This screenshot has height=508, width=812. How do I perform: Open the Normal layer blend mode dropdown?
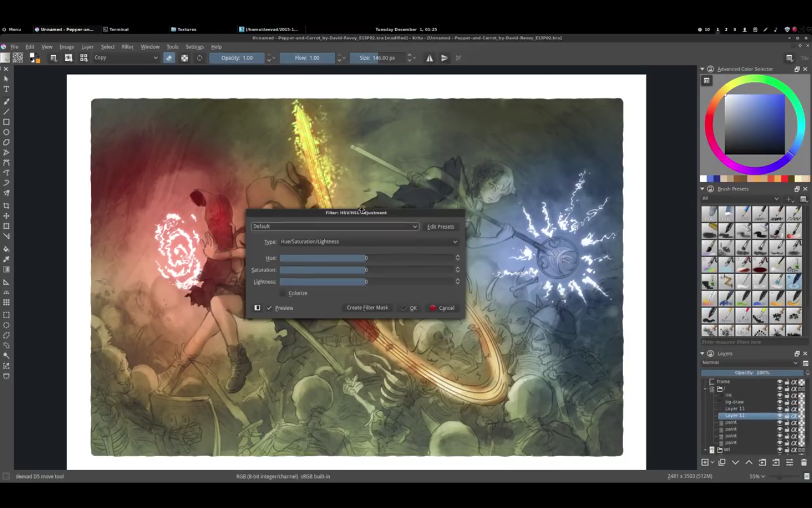pos(750,363)
